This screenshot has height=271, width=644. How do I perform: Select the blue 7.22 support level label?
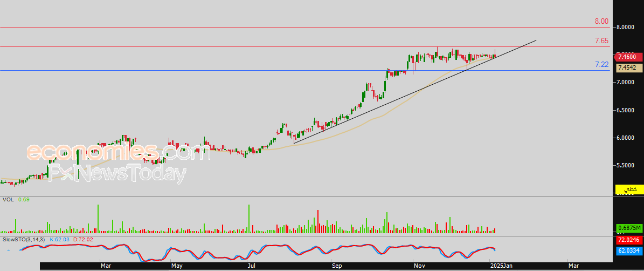[602, 65]
